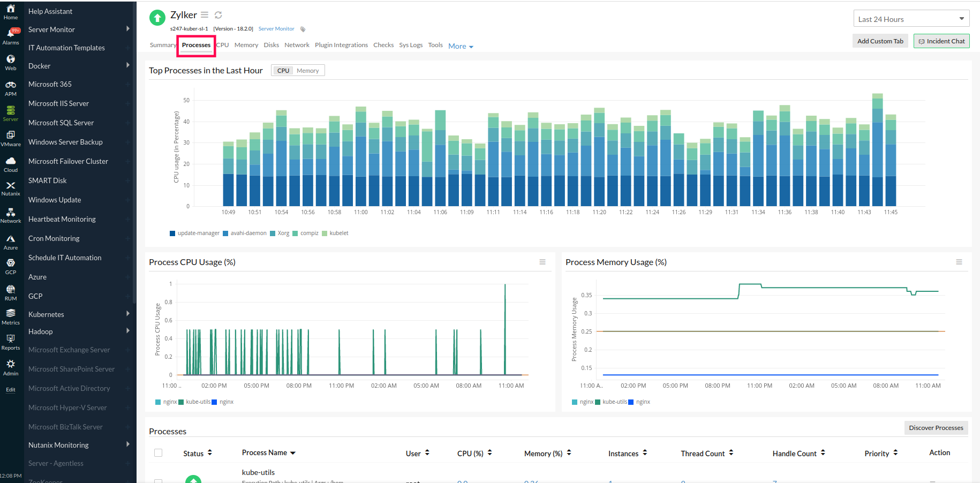Open the Last 24 Hours time range dropdown

pos(911,18)
